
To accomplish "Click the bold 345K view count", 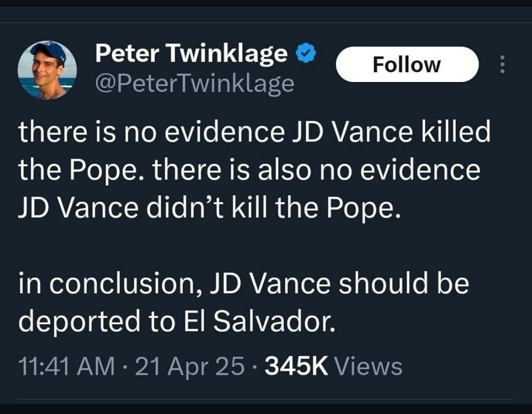I will [297, 367].
